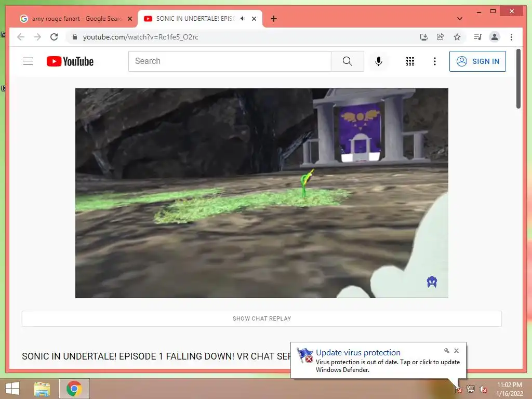Click the site lock icon in address bar
The width and height of the screenshot is (532, 399).
coord(75,37)
